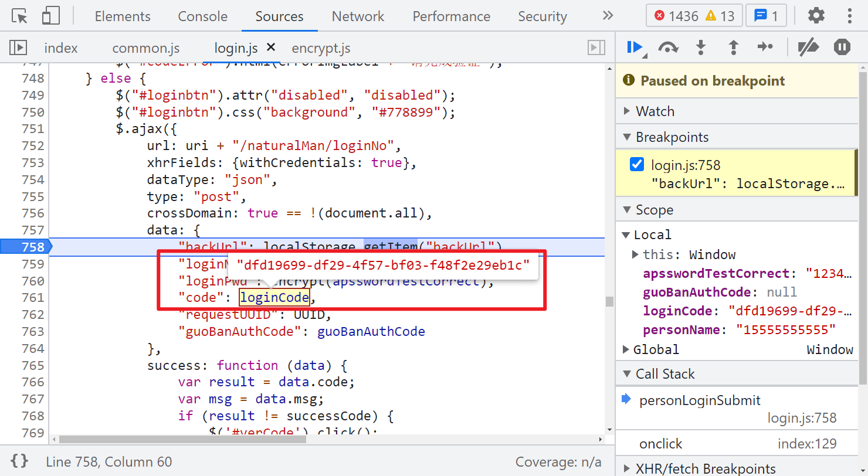Viewport: 868px width, 476px height.
Task: Open the common.js file tab
Action: [x=146, y=48]
